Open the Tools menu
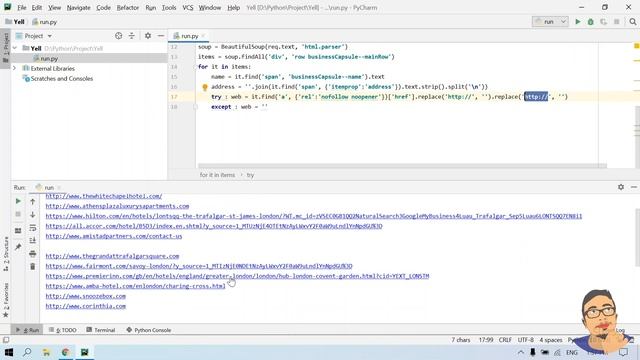640x360 pixels. click(169, 7)
